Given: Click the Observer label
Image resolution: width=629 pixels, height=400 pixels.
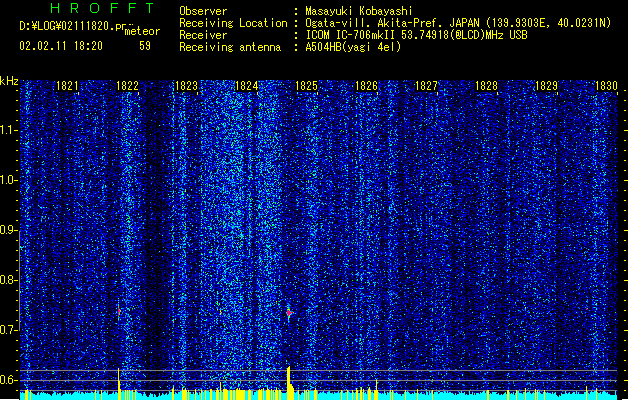Looking at the screenshot, I should 203,11.
